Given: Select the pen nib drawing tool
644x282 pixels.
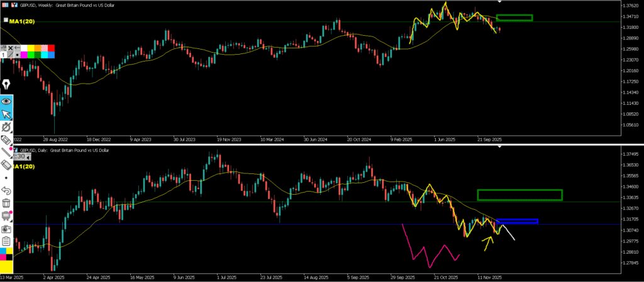Looking at the screenshot, I should (7, 84).
